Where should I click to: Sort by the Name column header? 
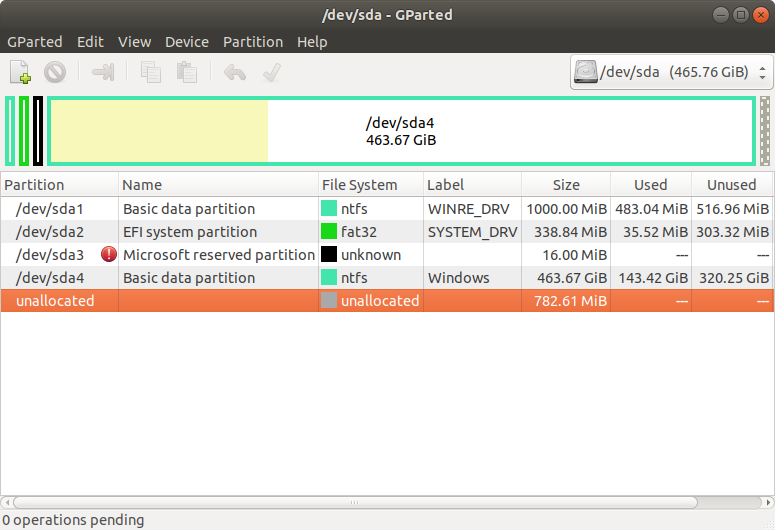(218, 185)
